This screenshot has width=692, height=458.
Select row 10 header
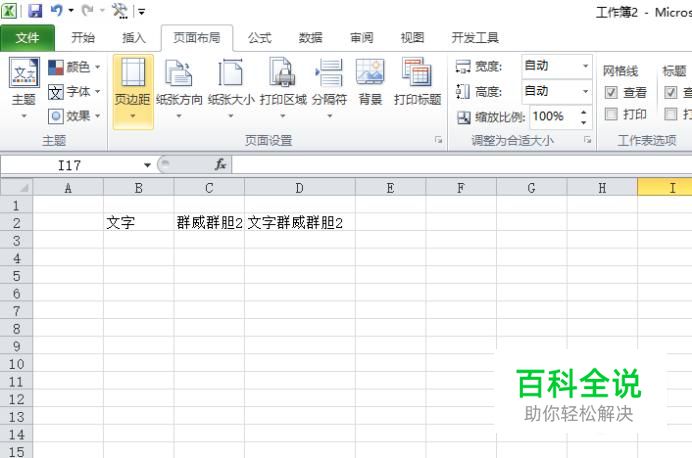(16, 364)
